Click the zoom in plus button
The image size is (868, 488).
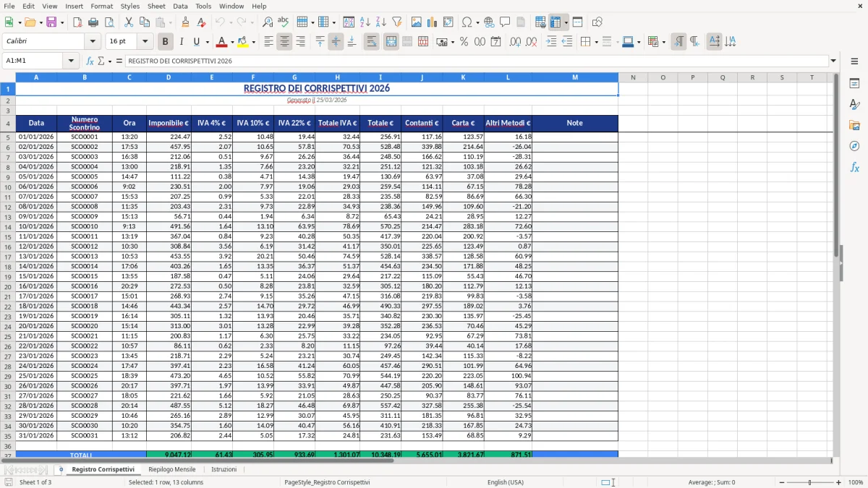pyautogui.click(x=838, y=482)
